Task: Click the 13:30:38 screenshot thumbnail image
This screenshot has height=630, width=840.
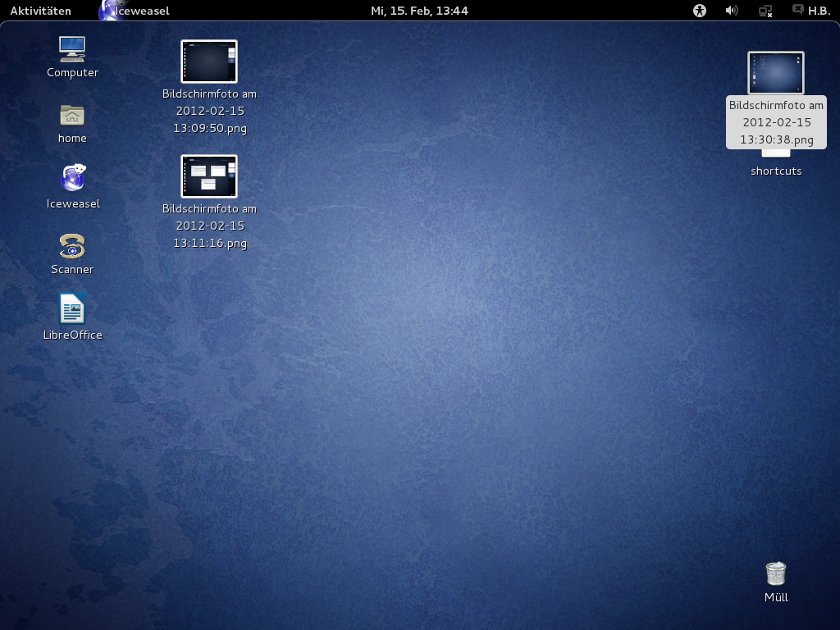Action: click(x=776, y=73)
